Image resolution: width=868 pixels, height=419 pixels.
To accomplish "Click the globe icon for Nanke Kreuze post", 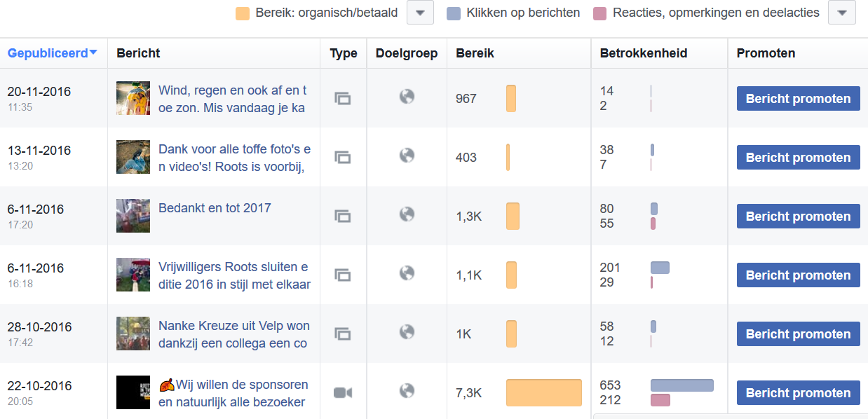I will click(x=407, y=332).
